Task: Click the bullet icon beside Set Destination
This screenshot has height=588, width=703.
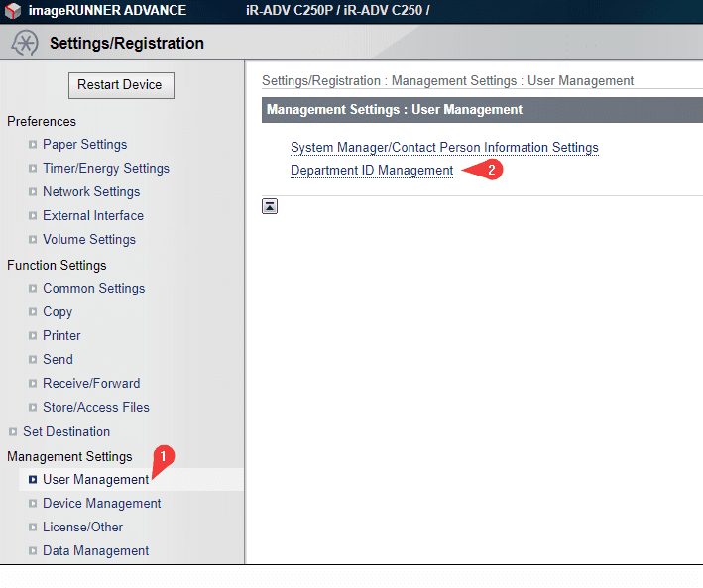Action: tap(13, 432)
